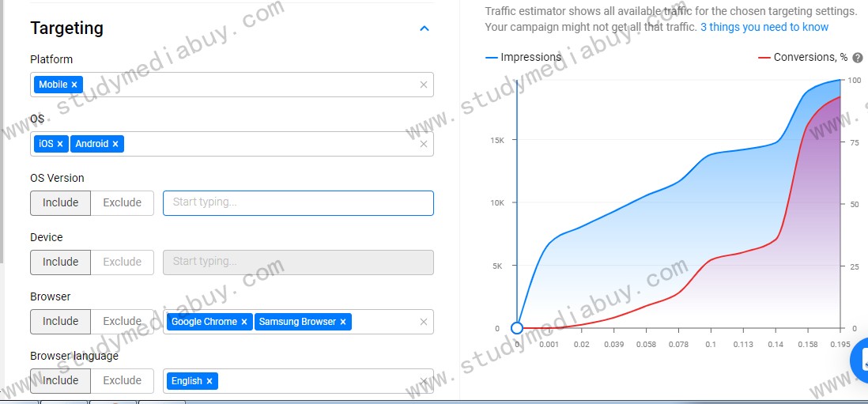Clear all Platform field selections
868x404 pixels.
pyautogui.click(x=424, y=85)
